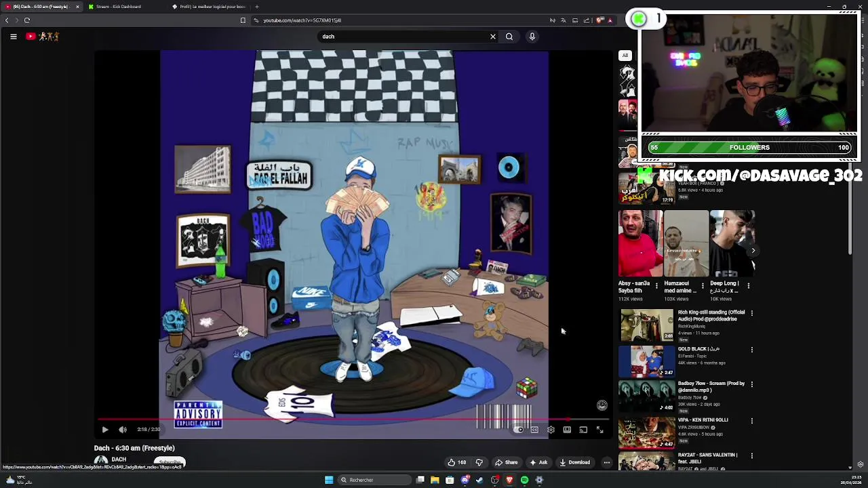This screenshot has width=868, height=488.
Task: Open the player settings gear
Action: pyautogui.click(x=551, y=429)
